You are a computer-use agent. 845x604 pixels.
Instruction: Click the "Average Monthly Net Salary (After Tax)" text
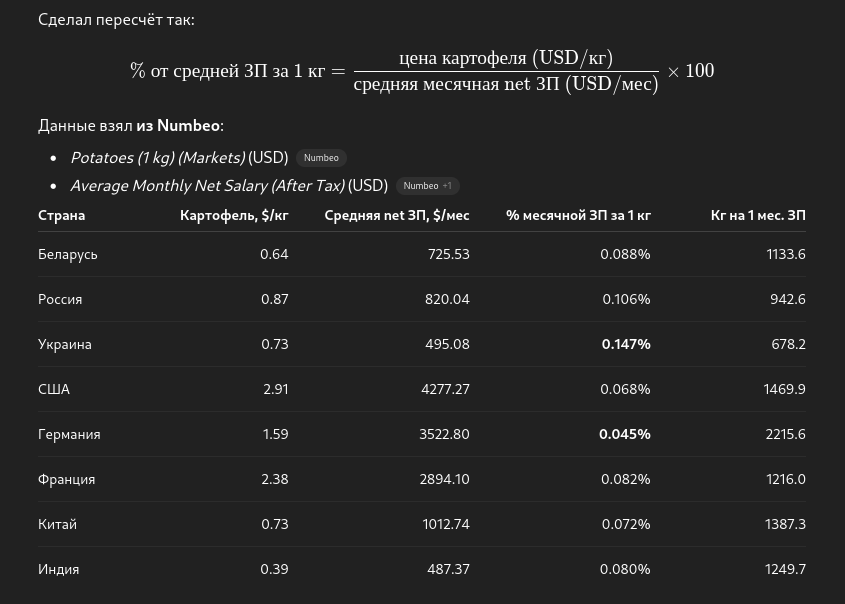point(207,186)
